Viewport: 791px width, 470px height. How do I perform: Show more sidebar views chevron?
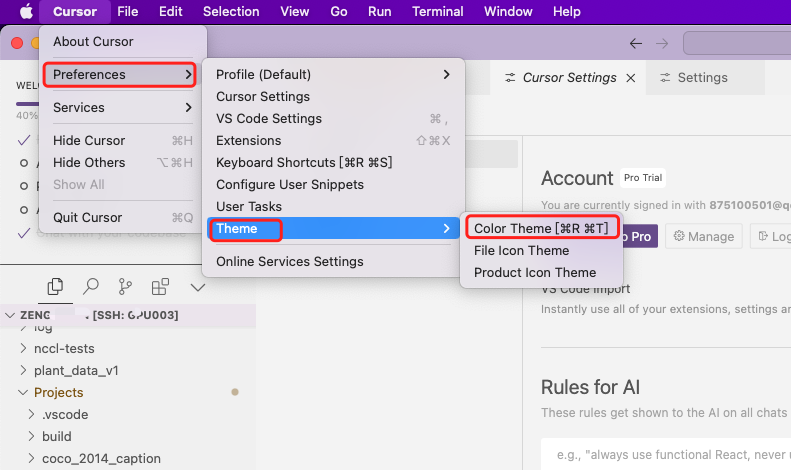coord(198,287)
